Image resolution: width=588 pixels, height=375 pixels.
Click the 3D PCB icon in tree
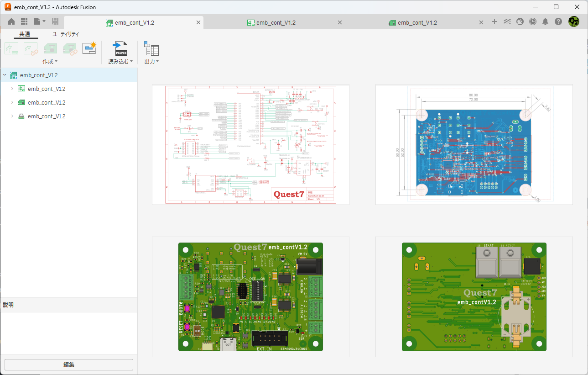pyautogui.click(x=21, y=116)
